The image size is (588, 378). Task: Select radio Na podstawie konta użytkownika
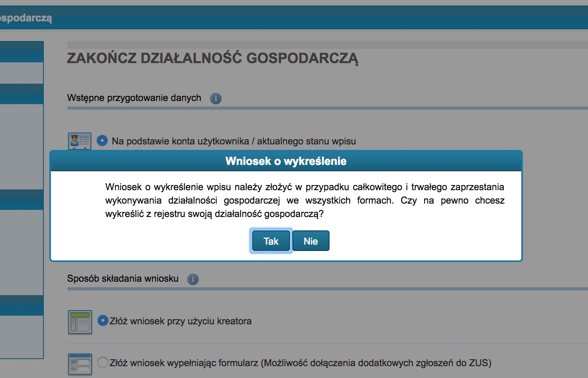point(102,140)
